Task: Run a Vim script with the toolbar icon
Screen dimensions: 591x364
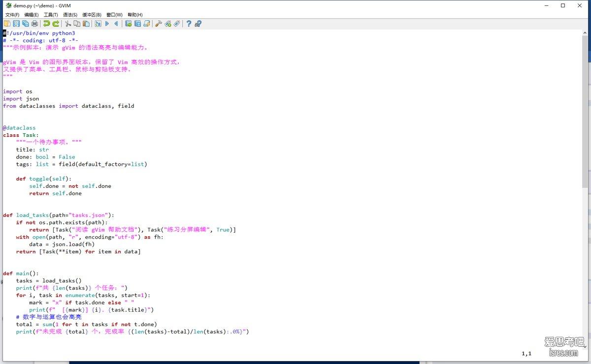Action: click(147, 24)
